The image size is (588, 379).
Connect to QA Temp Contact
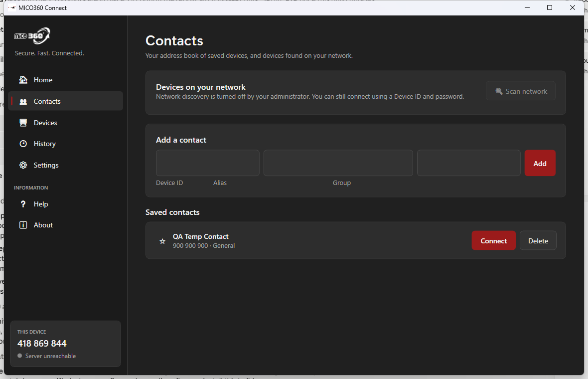click(x=493, y=240)
